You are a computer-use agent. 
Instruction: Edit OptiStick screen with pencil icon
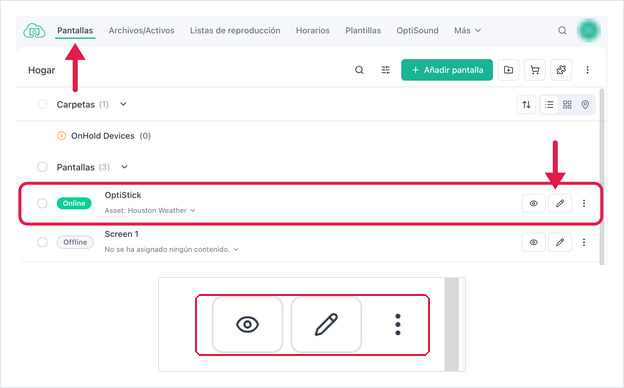pyautogui.click(x=560, y=203)
